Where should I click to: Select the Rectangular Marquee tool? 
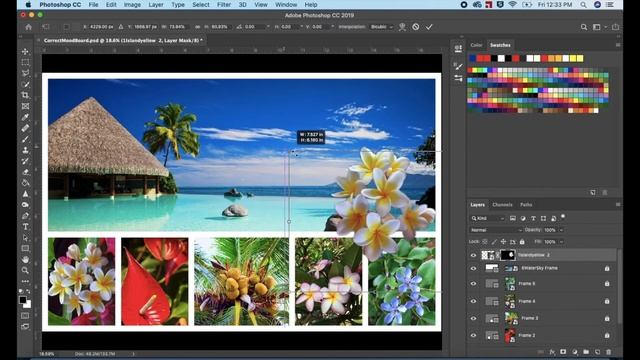pyautogui.click(x=25, y=62)
